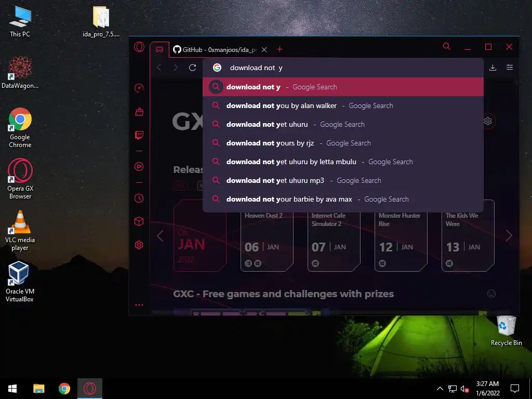Click Opera GX taskbar button
The height and width of the screenshot is (399, 532).
tap(89, 389)
